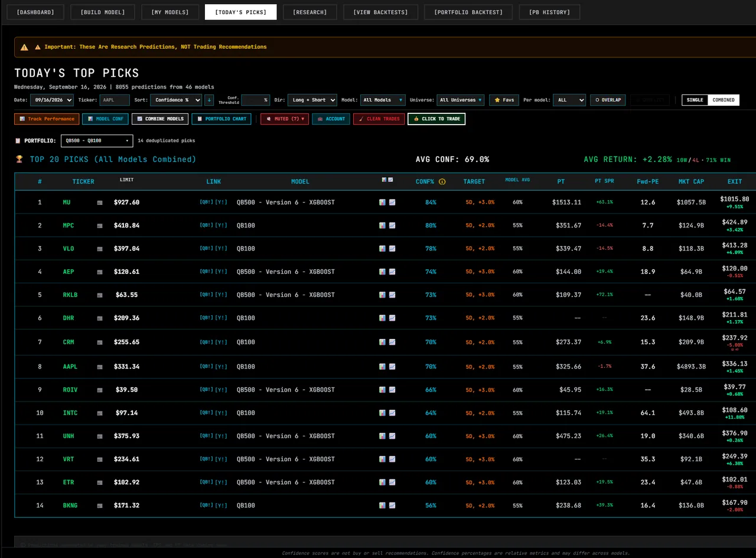
Task: Click the small gray icon beside ticker AAPL
Action: point(100,367)
